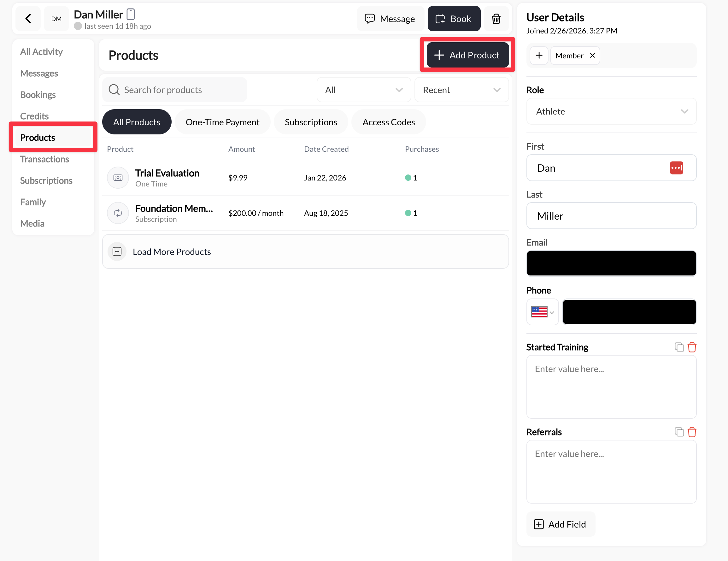Click the copy icon for Started Training field
The image size is (728, 561).
click(x=679, y=347)
